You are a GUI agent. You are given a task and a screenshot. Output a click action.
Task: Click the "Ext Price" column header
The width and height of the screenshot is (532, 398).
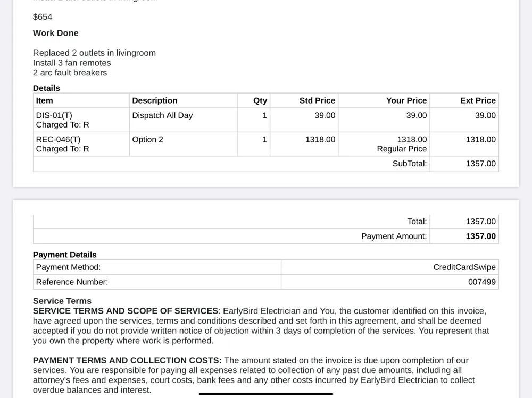pos(478,100)
